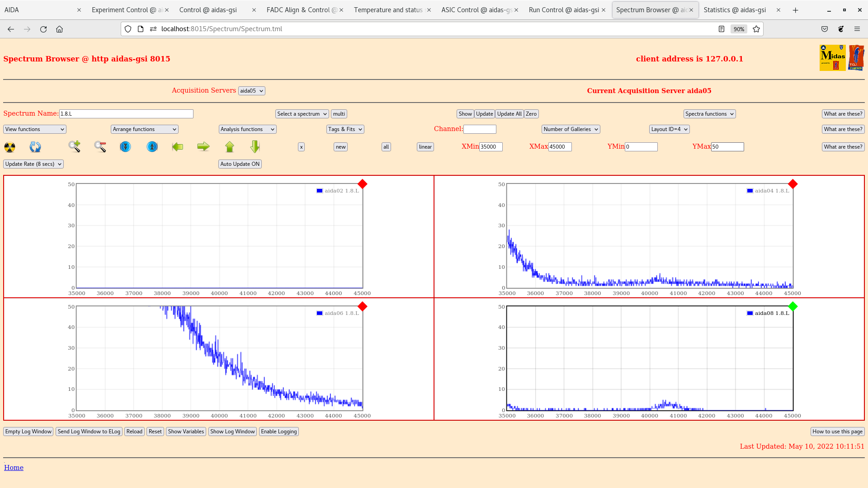
Task: Switch to the Statistics tab
Action: coord(735,10)
